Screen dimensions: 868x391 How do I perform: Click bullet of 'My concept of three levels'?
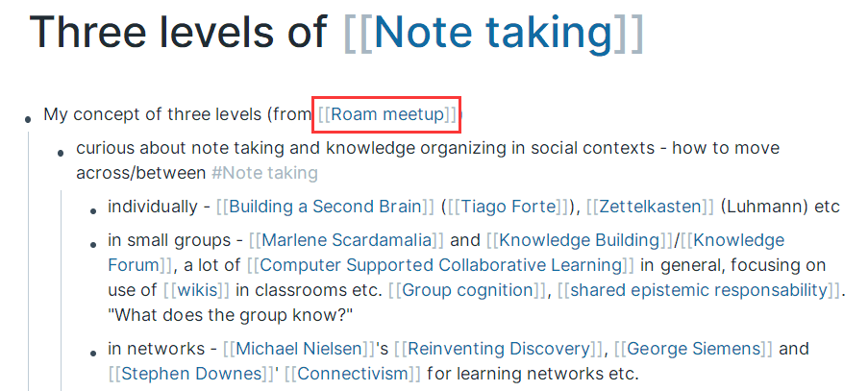[30, 117]
